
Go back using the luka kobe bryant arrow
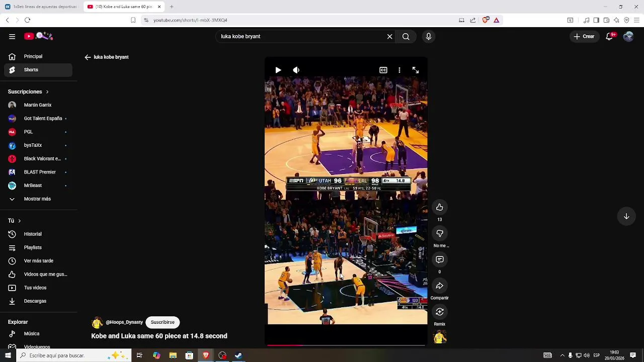click(88, 57)
